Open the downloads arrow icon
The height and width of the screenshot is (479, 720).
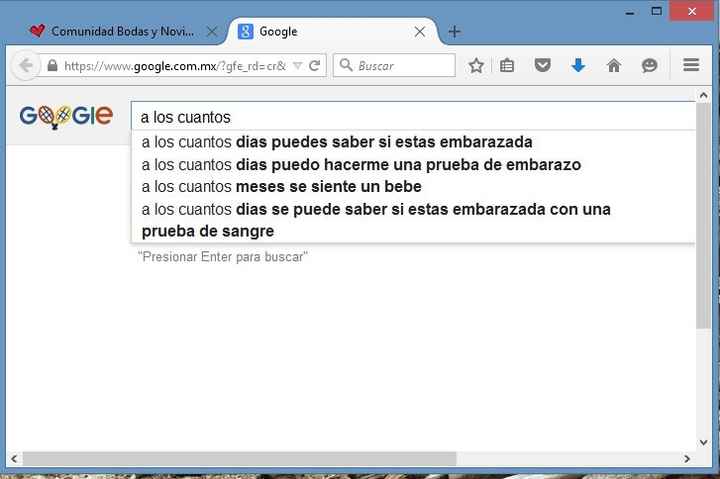click(x=578, y=65)
